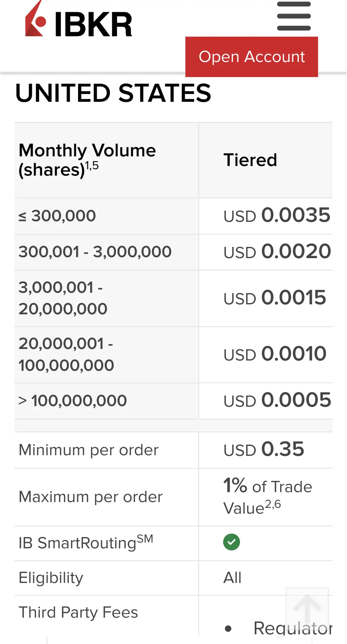
Task: Click the Eligibility row label
Action: pos(51,578)
